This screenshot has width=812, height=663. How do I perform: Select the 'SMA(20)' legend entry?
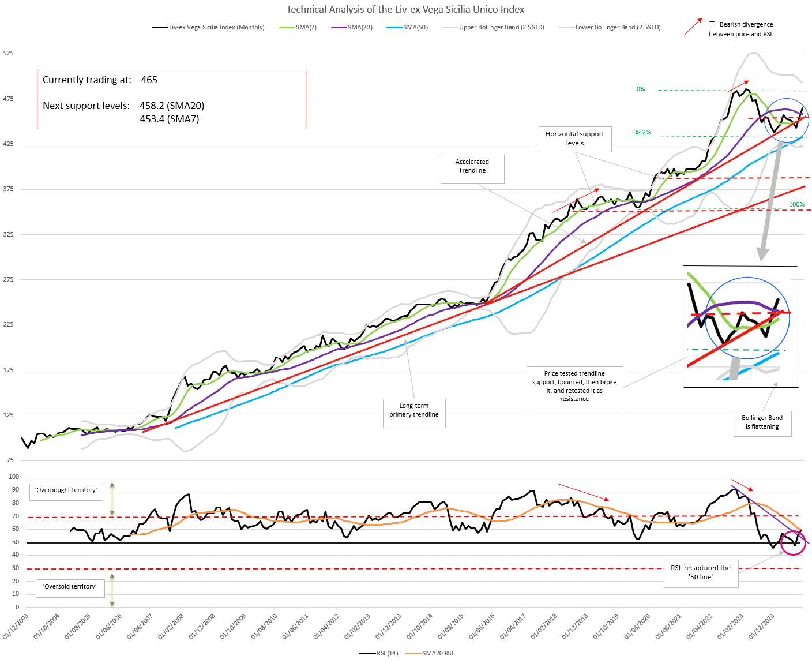tap(352, 27)
